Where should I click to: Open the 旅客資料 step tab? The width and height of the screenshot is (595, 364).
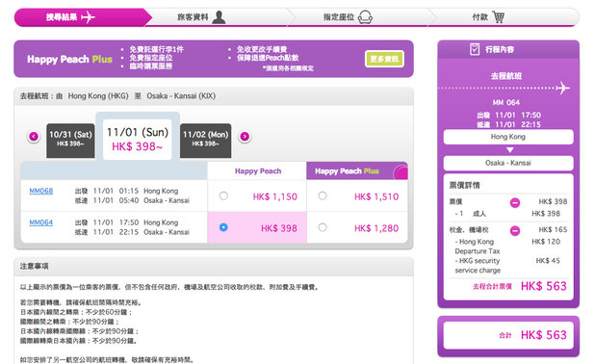(x=219, y=17)
